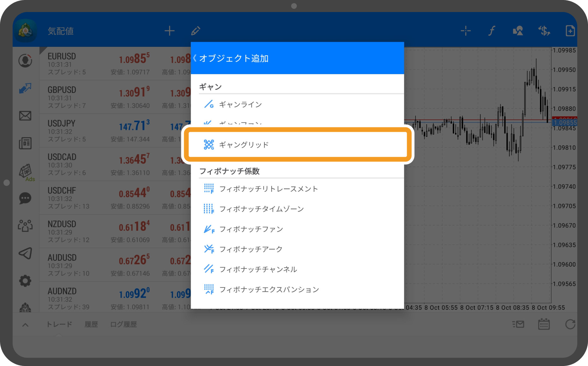The image size is (588, 366).
Task: Select フィボナッチチャンネル object
Action: point(258,269)
